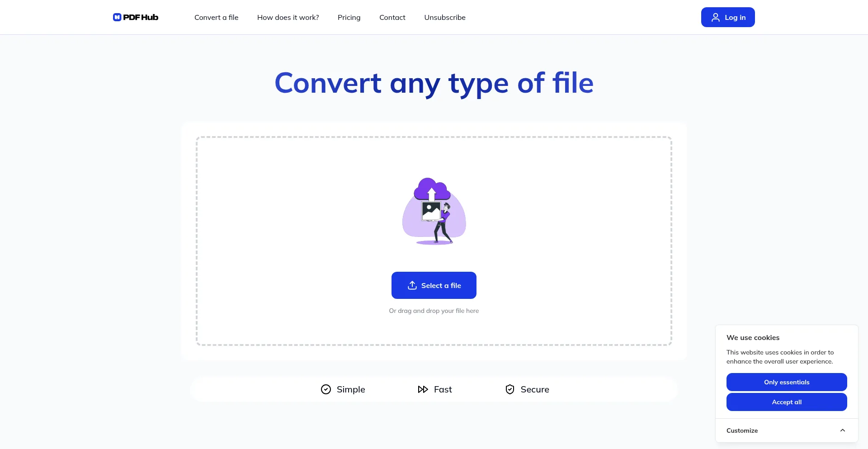Click the Fast double-arrow icon

[x=423, y=389]
